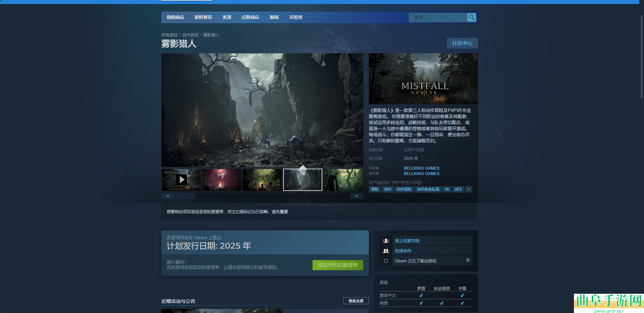
Task: Click the large main screenshot image
Action: [262, 110]
